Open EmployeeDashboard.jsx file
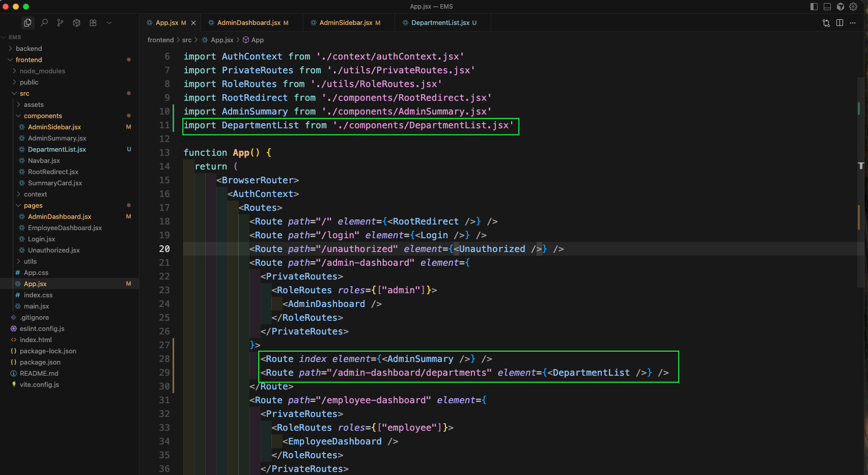868x475 pixels. coord(69,228)
